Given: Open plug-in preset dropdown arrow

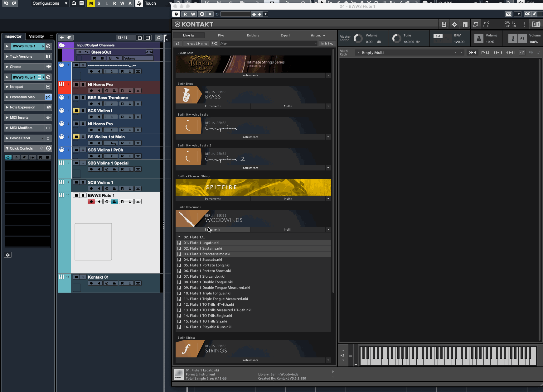Looking at the screenshot, I should (x=265, y=14).
